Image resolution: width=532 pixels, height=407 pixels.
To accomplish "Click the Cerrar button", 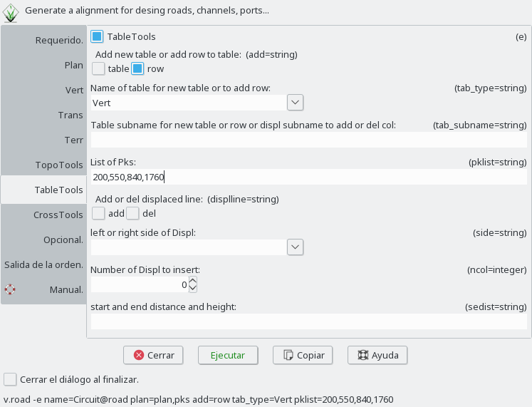I will pyautogui.click(x=153, y=355).
